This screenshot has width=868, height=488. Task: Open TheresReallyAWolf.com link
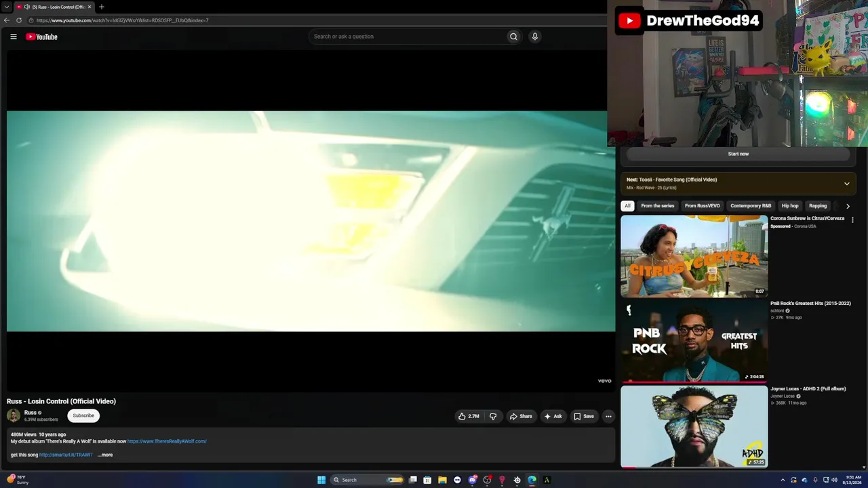pyautogui.click(x=167, y=441)
